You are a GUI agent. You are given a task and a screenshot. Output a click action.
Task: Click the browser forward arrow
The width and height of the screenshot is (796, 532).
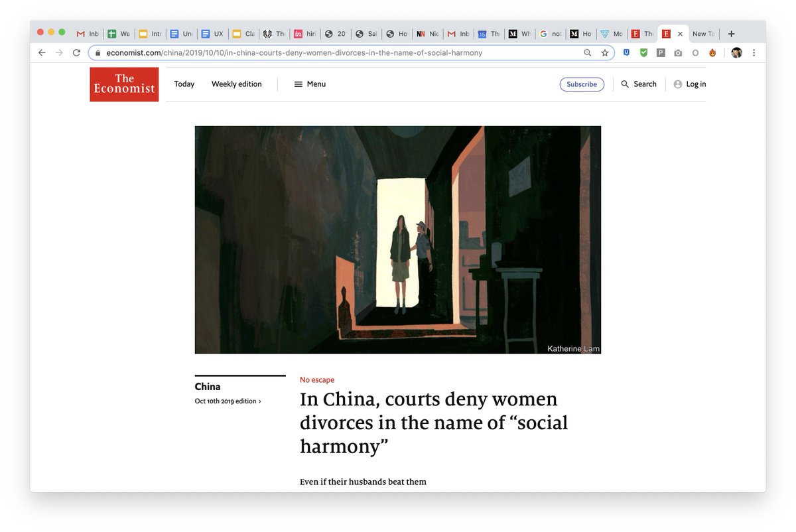(x=59, y=53)
